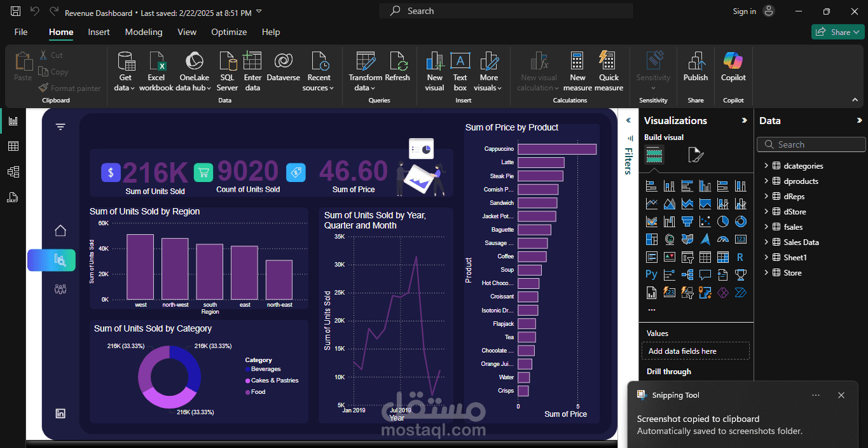Expand the dcategories table
The height and width of the screenshot is (448, 868).
(766, 166)
